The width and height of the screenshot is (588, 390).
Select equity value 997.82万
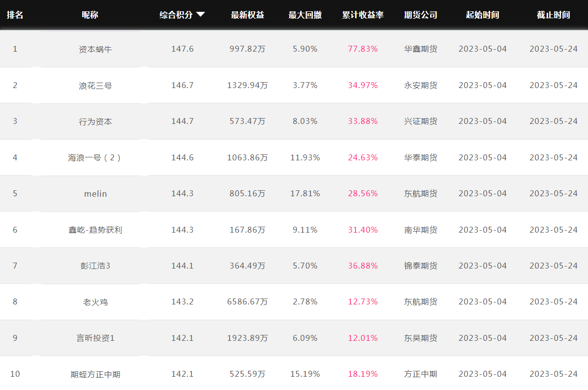pyautogui.click(x=248, y=49)
